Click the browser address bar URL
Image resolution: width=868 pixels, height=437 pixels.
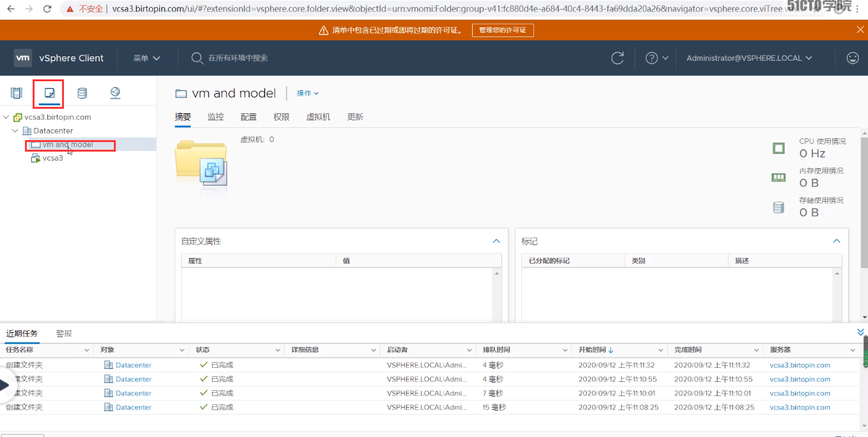pos(448,9)
